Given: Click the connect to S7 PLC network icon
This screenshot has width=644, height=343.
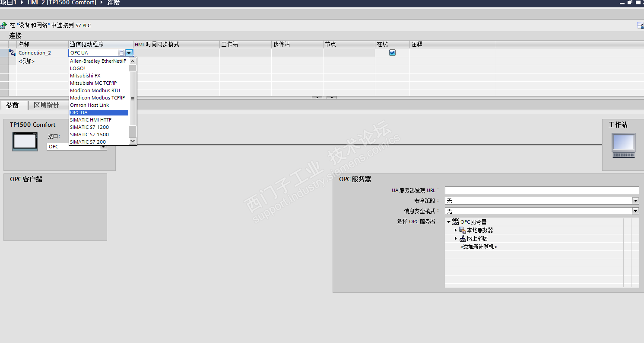Looking at the screenshot, I should [3, 26].
